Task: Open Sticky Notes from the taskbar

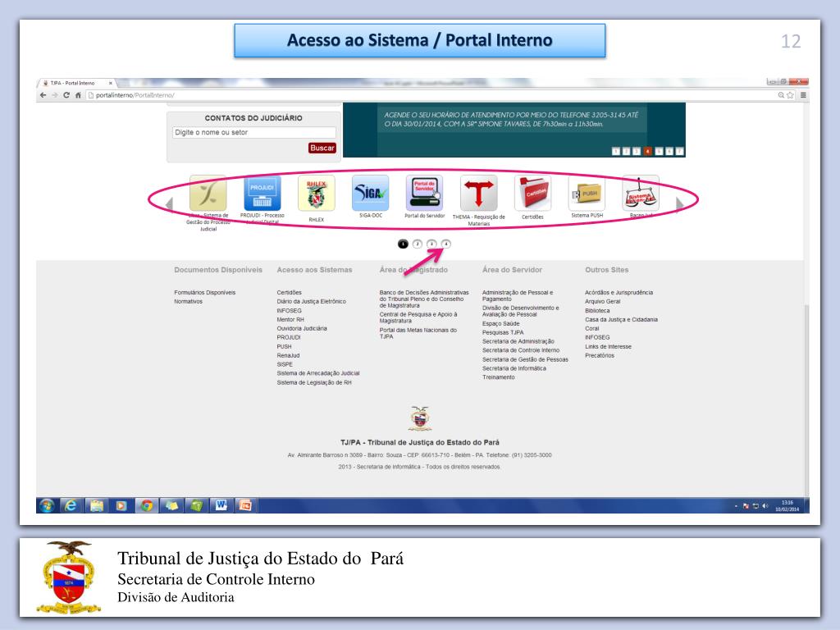Action: [x=171, y=505]
